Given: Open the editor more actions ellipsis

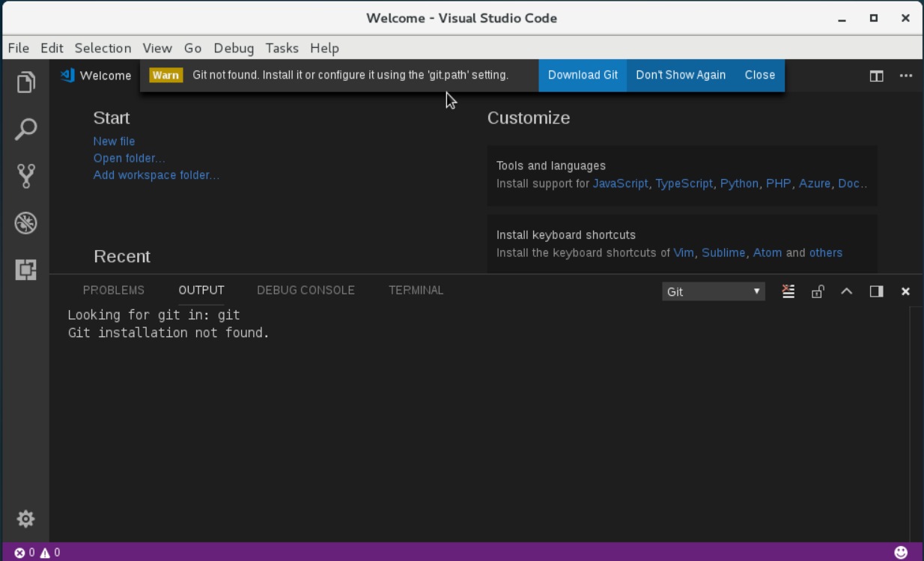Looking at the screenshot, I should (906, 76).
